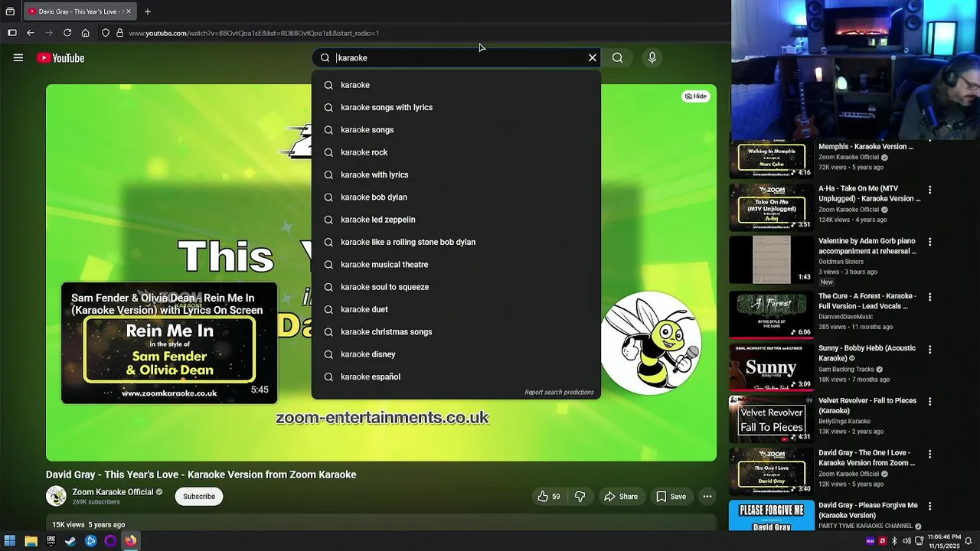The width and height of the screenshot is (980, 551).
Task: Open options for Velvet Revolver video
Action: [x=930, y=402]
